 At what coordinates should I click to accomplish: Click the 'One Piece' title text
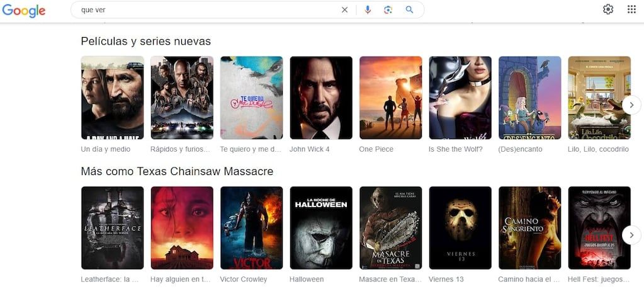point(376,149)
